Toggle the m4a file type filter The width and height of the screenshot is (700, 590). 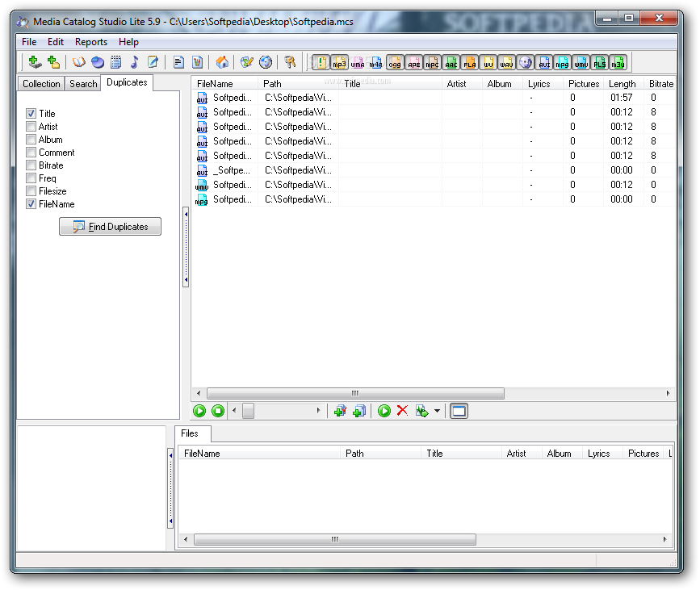coord(376,62)
